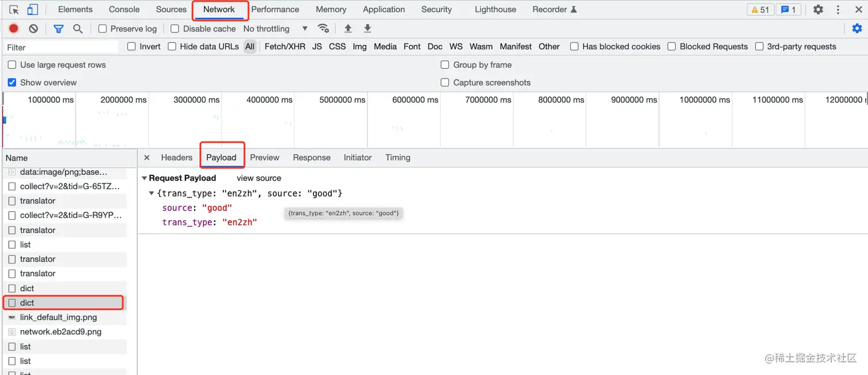This screenshot has height=375, width=868.
Task: Open DevTools settings gear icon
Action: click(x=818, y=10)
